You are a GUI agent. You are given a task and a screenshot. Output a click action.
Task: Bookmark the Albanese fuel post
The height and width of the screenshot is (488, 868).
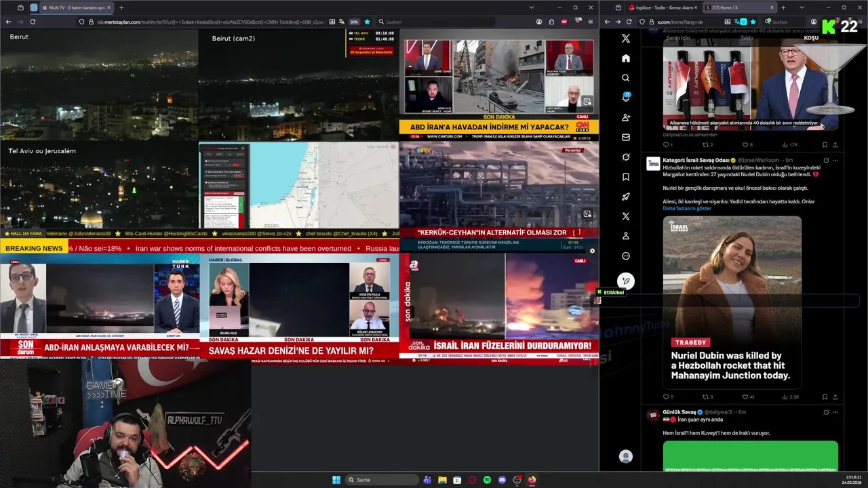[x=825, y=144]
